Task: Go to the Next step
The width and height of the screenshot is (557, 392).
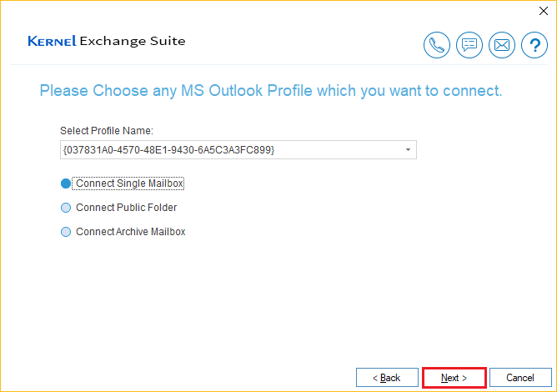Action: 454,378
